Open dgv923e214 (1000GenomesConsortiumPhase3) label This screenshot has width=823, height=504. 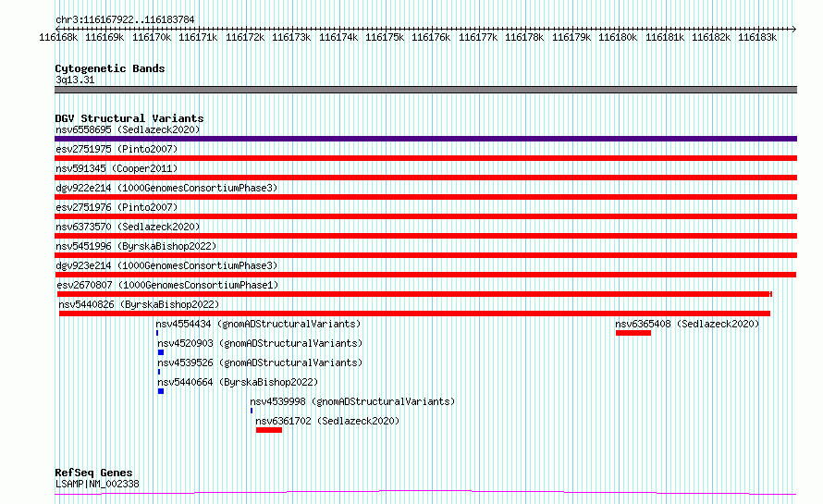(x=166, y=265)
